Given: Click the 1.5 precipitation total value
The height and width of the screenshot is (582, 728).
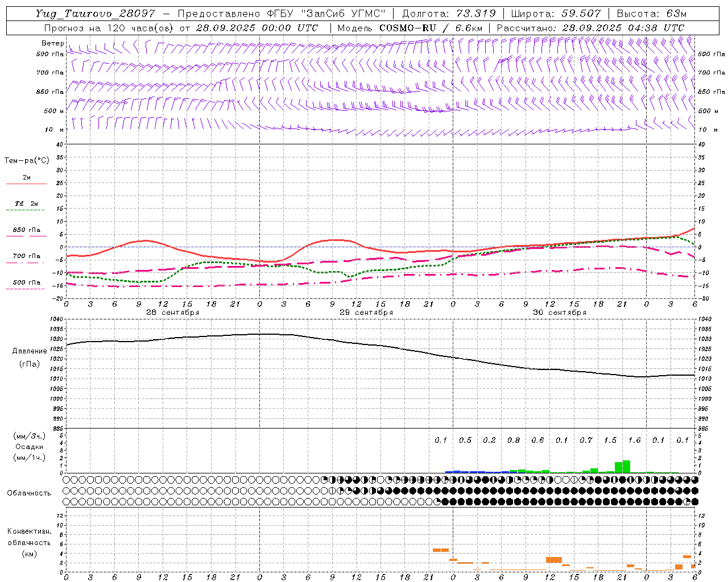Looking at the screenshot, I should pyautogui.click(x=610, y=440).
